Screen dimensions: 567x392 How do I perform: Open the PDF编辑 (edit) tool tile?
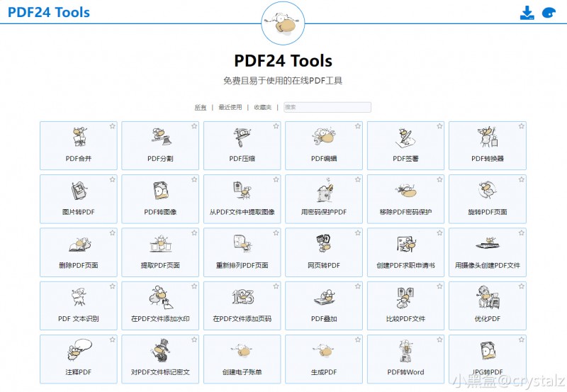[324, 145]
